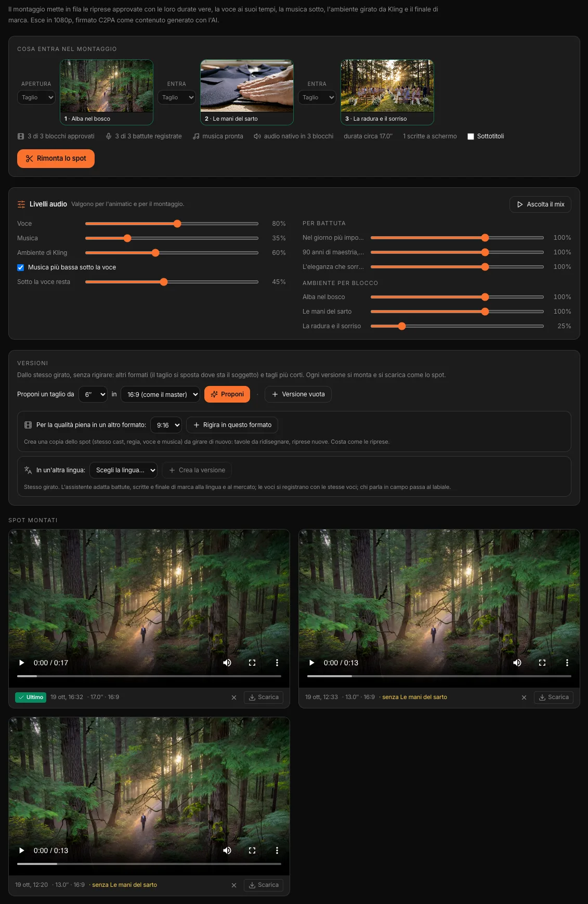Click La radura e il sorriso ambient slider
The width and height of the screenshot is (588, 904).
[x=457, y=326]
